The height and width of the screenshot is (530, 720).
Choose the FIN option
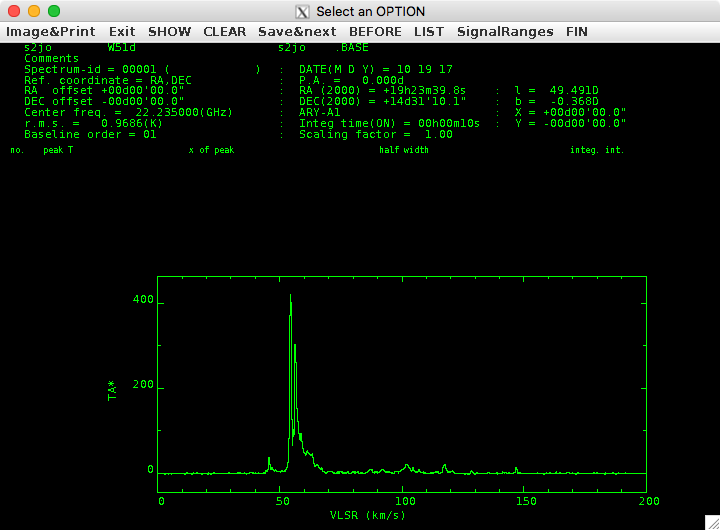pyautogui.click(x=577, y=32)
